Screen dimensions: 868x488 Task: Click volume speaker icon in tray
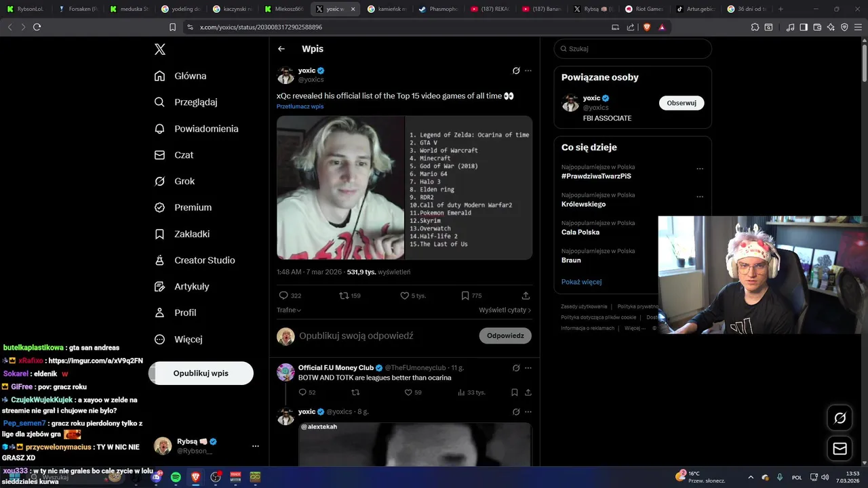pos(825,477)
